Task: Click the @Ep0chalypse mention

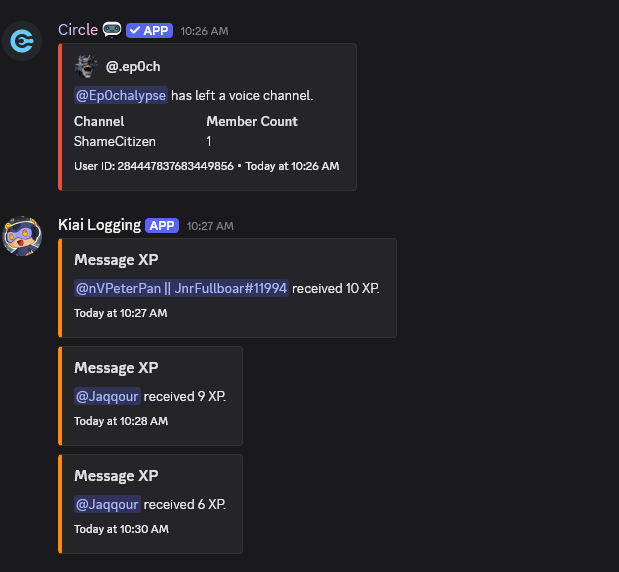Action: [121, 96]
